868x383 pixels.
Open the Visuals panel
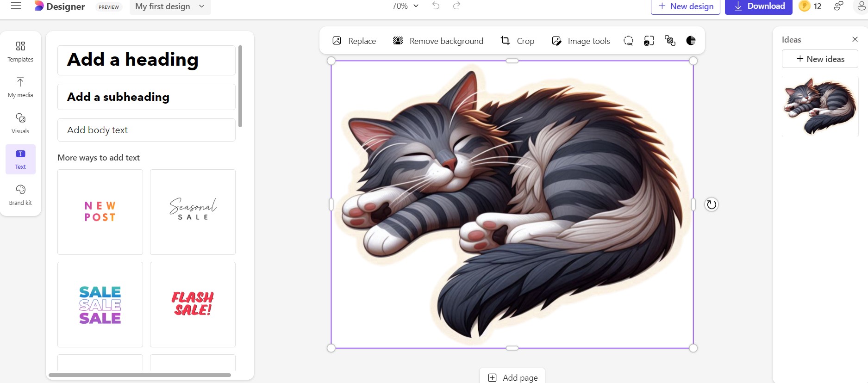coord(20,124)
